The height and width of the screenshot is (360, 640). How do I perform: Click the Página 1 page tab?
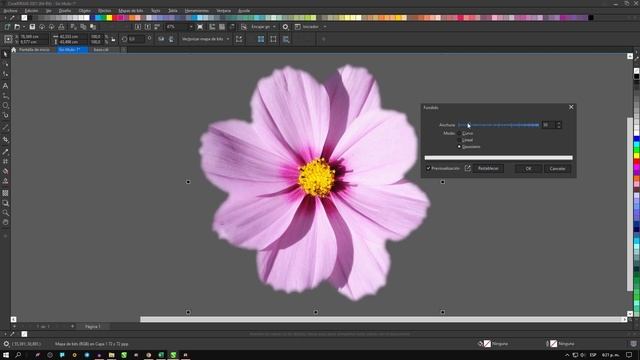(x=93, y=327)
